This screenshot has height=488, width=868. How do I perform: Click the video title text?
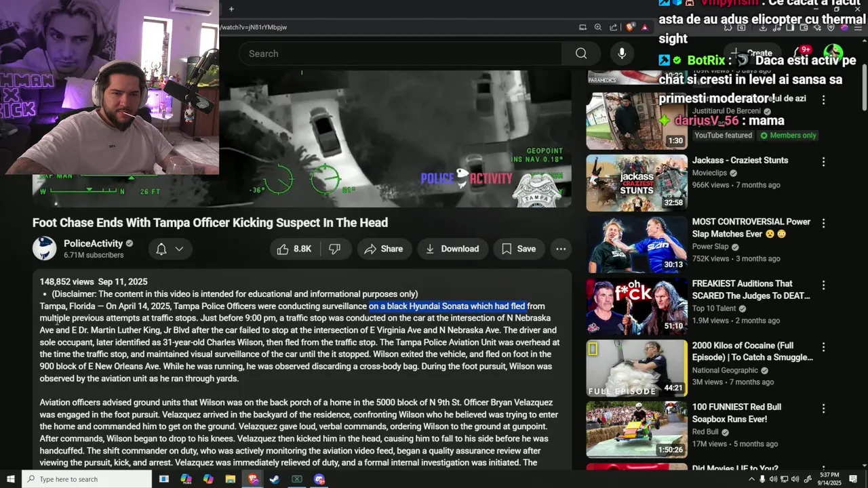pos(210,222)
